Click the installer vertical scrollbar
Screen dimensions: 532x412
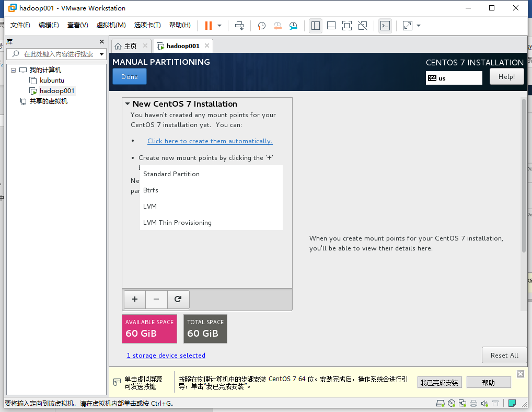524,175
